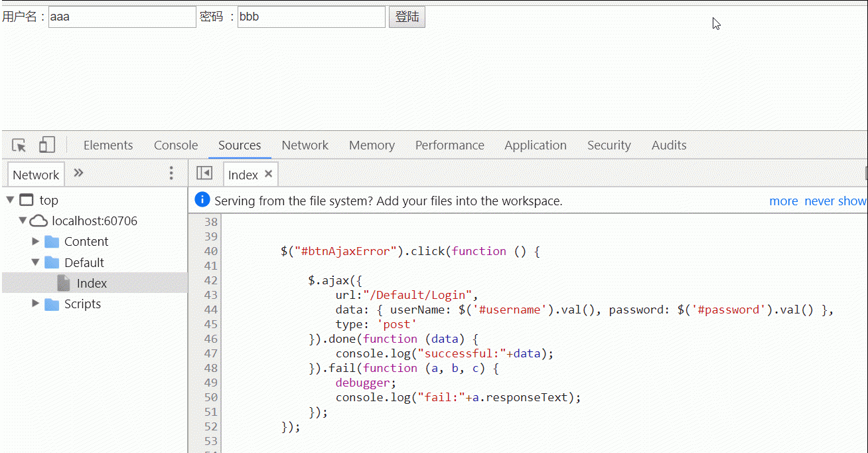Click the Content folder icon
The image size is (868, 453).
point(52,242)
